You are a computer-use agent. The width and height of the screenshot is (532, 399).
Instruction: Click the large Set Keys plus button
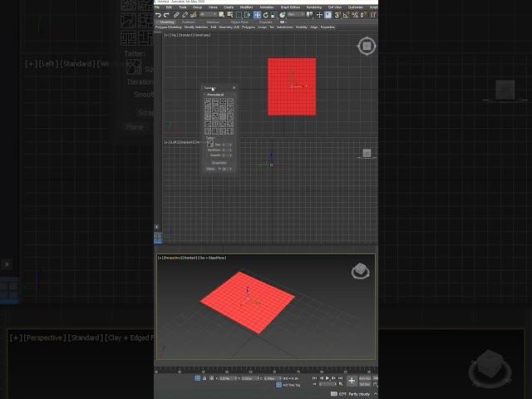pos(352,381)
